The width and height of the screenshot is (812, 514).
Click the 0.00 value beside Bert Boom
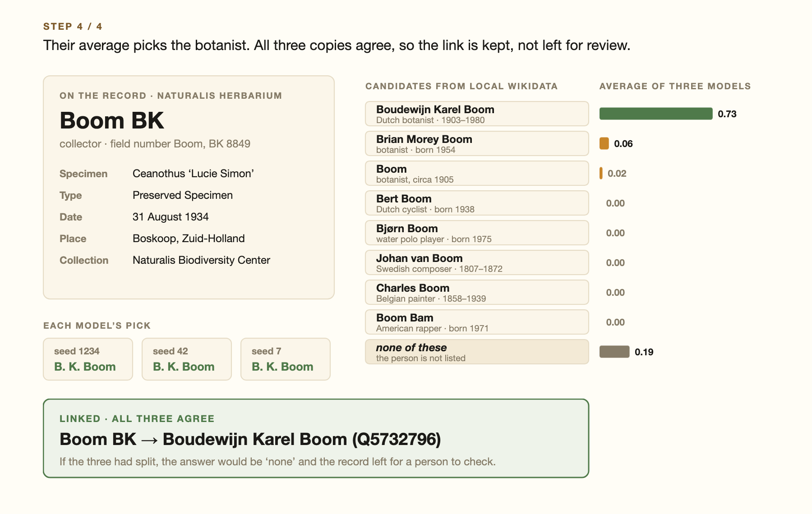(615, 203)
